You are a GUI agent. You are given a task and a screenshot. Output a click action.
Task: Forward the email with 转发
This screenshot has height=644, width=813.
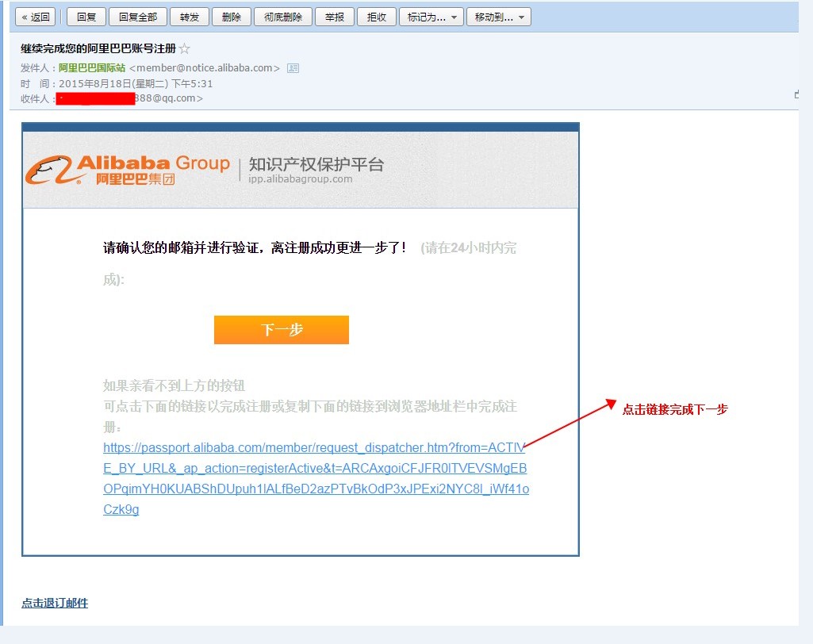[x=190, y=17]
